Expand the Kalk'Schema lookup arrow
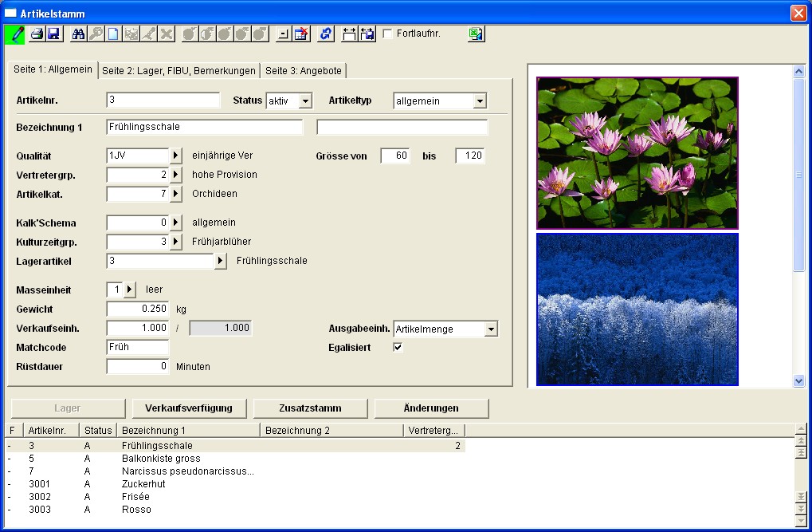Viewport: 812px width, 532px height. [x=175, y=223]
